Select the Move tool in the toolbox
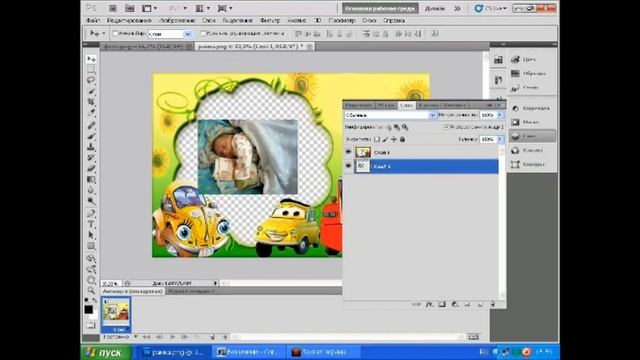This screenshot has height=360, width=640. point(91,60)
